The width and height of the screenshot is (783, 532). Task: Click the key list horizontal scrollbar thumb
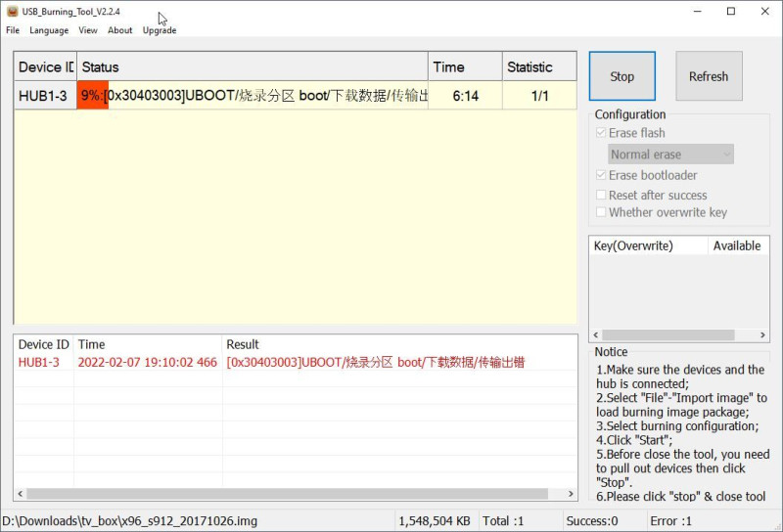(x=668, y=334)
